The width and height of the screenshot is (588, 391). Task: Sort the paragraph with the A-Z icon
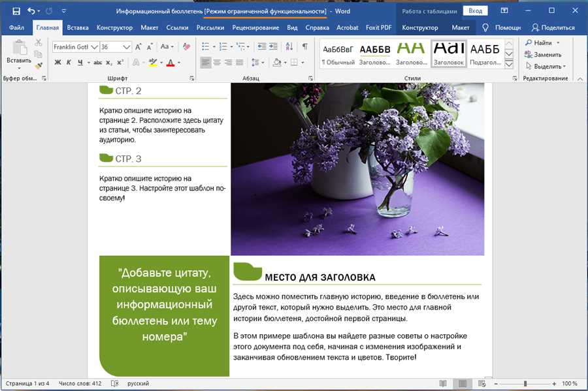[289, 47]
